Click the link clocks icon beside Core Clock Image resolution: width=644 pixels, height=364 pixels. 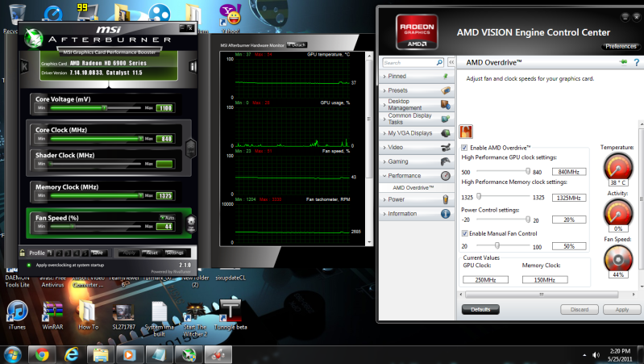click(x=191, y=147)
